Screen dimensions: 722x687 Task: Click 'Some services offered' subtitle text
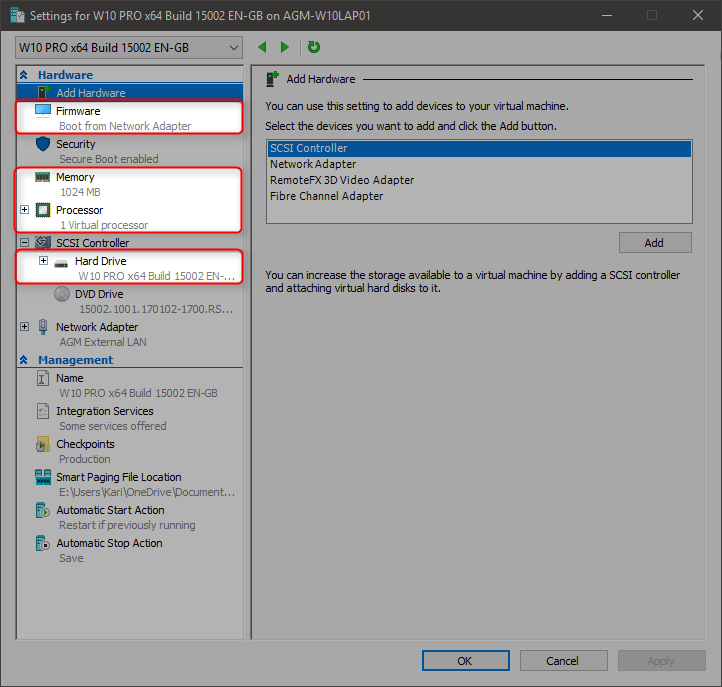click(x=113, y=426)
